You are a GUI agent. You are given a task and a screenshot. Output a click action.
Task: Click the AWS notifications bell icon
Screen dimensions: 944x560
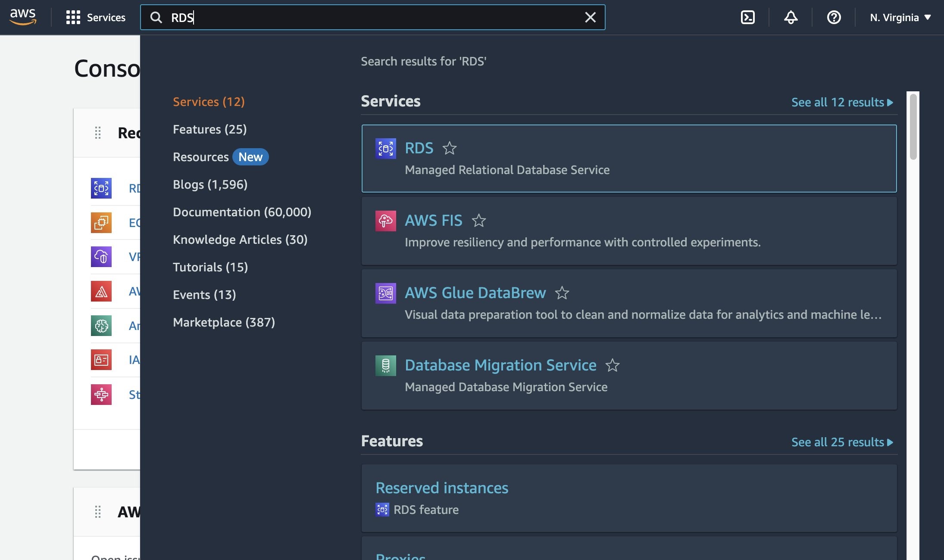click(x=791, y=17)
